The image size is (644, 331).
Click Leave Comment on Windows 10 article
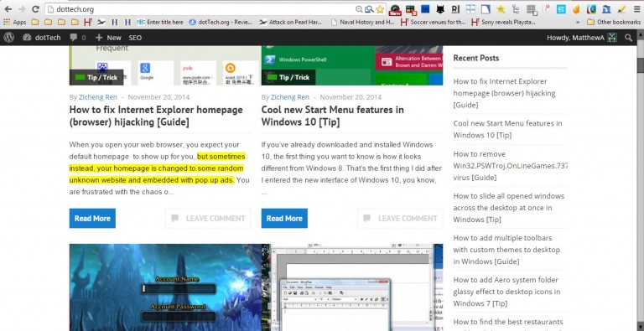point(400,218)
